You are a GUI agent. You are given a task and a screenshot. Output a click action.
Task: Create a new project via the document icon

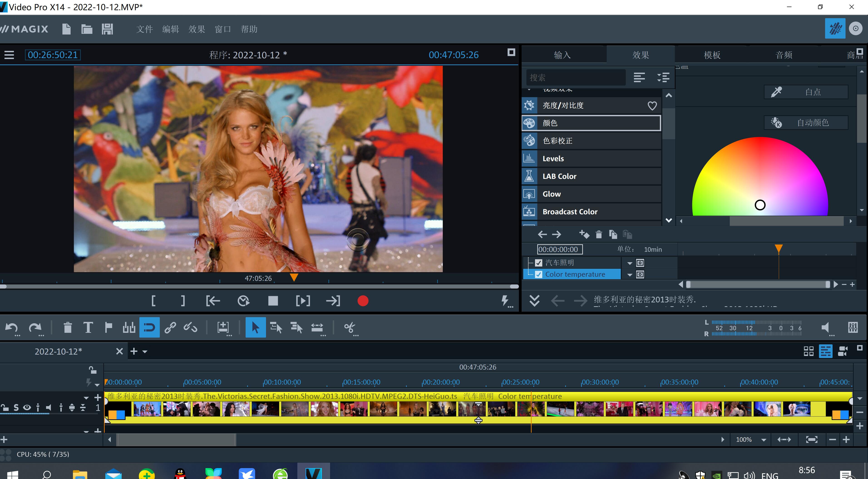(x=66, y=29)
